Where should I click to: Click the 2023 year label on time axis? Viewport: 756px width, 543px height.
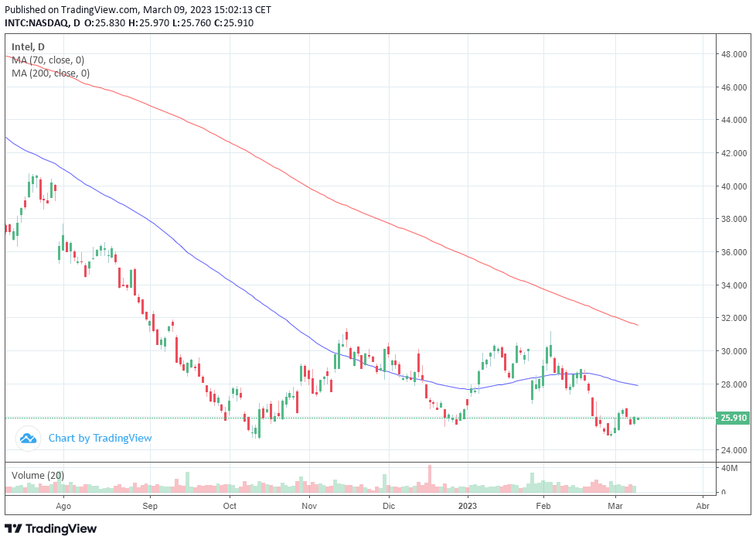coord(467,506)
